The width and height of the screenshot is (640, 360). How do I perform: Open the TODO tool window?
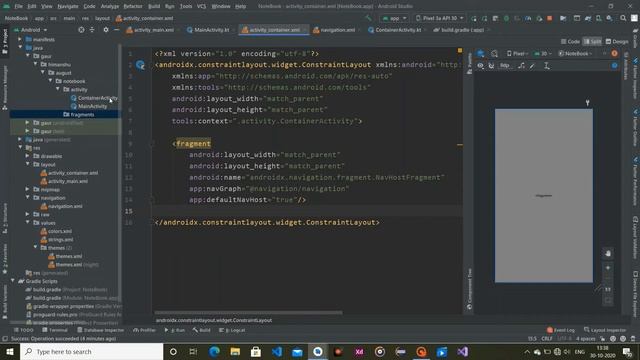(24, 330)
